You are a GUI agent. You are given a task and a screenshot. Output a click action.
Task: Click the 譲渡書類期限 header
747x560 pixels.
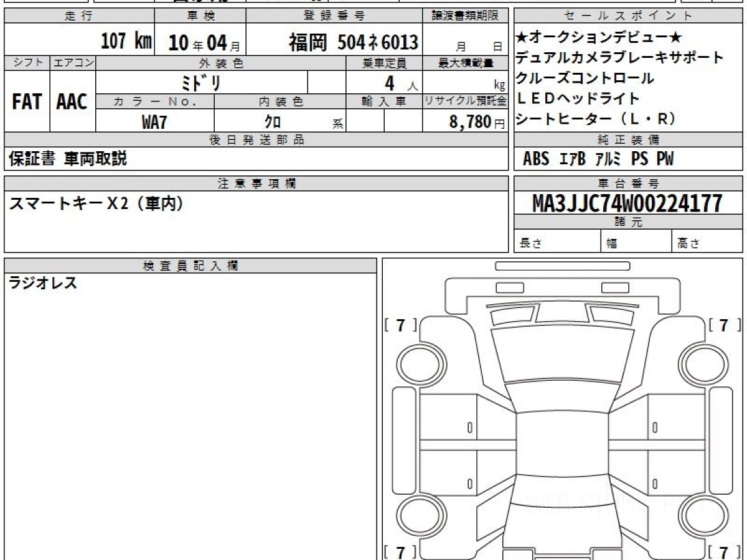click(466, 16)
